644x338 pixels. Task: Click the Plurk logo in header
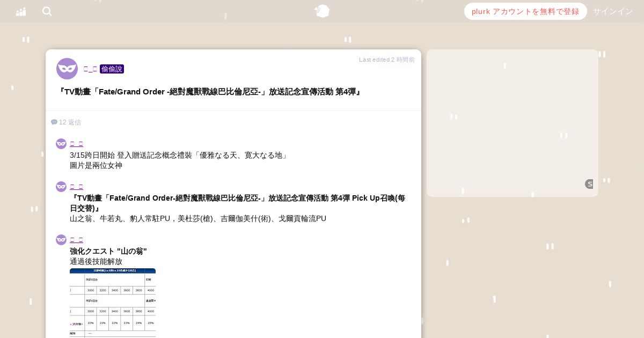(322, 11)
